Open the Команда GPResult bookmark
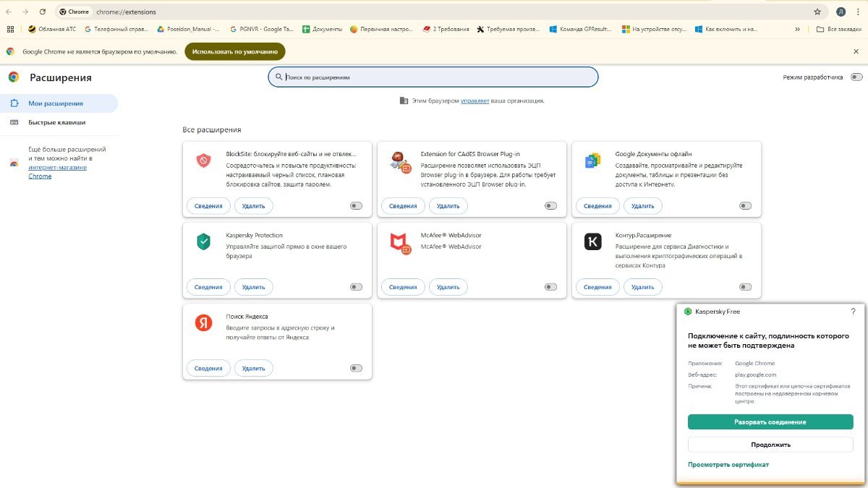This screenshot has height=488, width=868. point(580,30)
